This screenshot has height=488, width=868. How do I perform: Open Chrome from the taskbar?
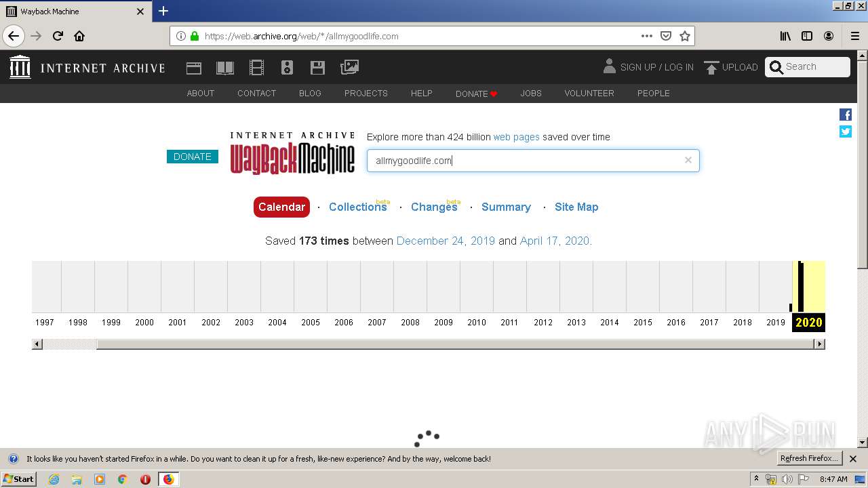[122, 479]
